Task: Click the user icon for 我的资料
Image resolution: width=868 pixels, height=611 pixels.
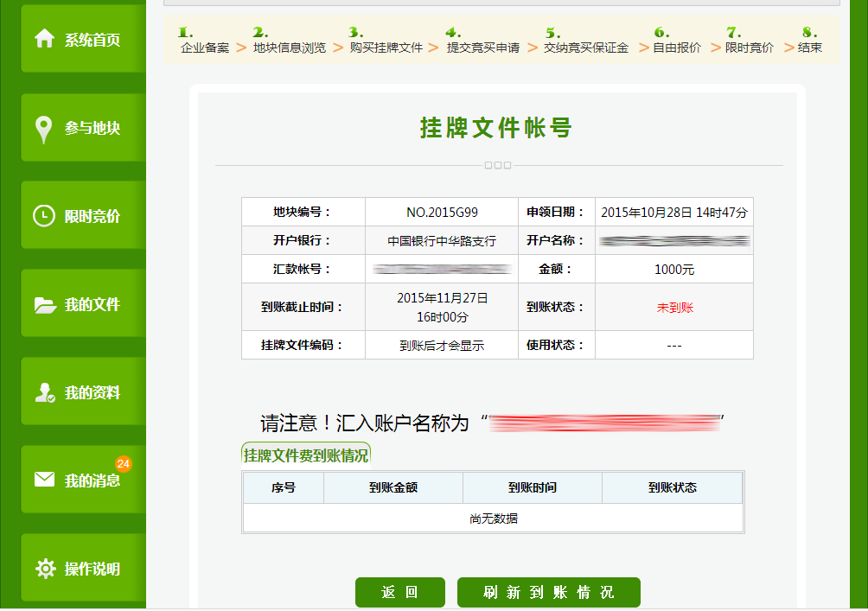Action: pos(45,393)
